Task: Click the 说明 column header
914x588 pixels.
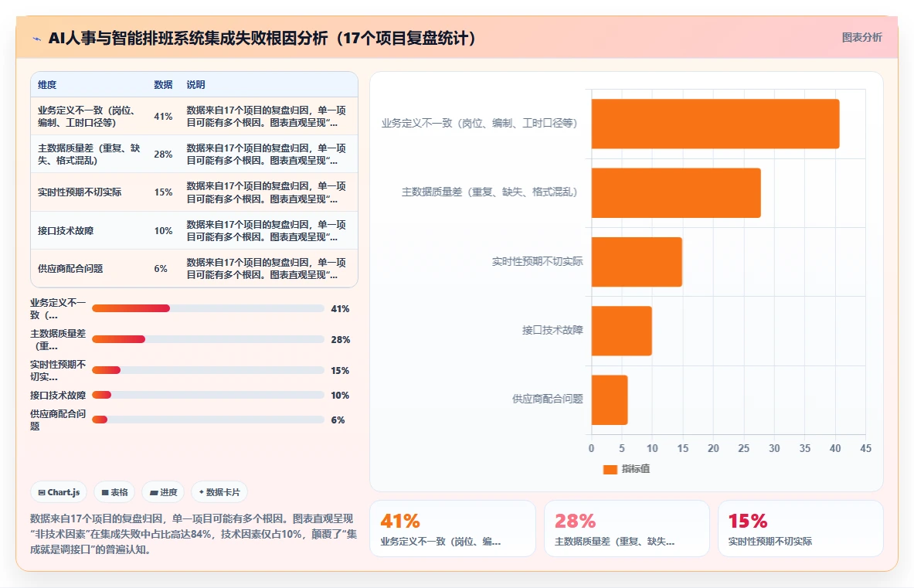Action: [x=196, y=84]
